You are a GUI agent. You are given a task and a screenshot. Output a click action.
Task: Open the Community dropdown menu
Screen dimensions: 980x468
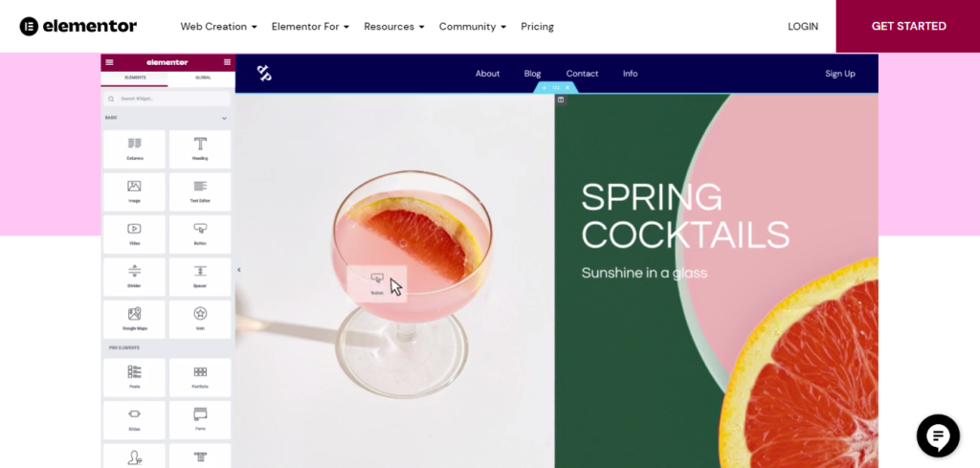coord(473,26)
